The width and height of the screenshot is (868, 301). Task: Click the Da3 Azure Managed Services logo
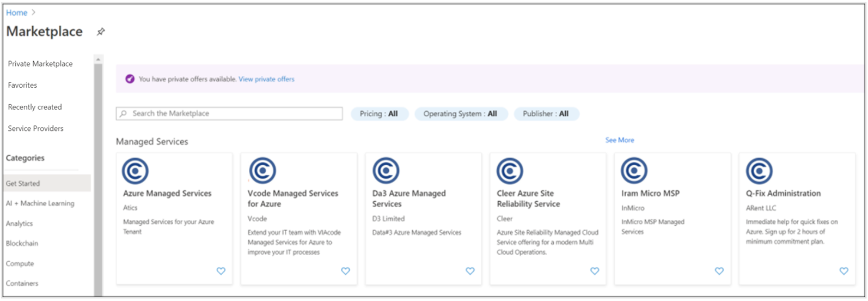[386, 171]
